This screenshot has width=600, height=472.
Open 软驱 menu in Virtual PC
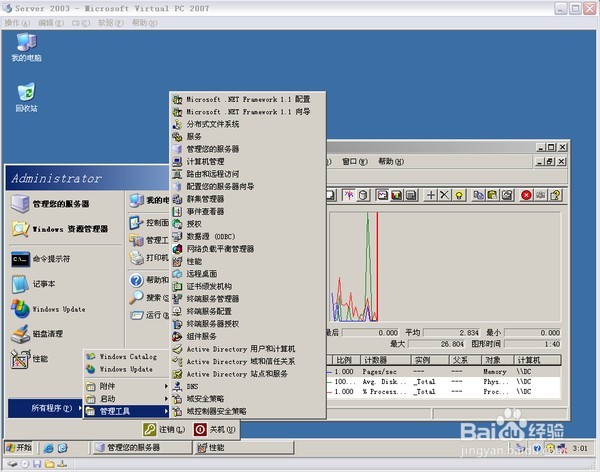click(x=111, y=23)
